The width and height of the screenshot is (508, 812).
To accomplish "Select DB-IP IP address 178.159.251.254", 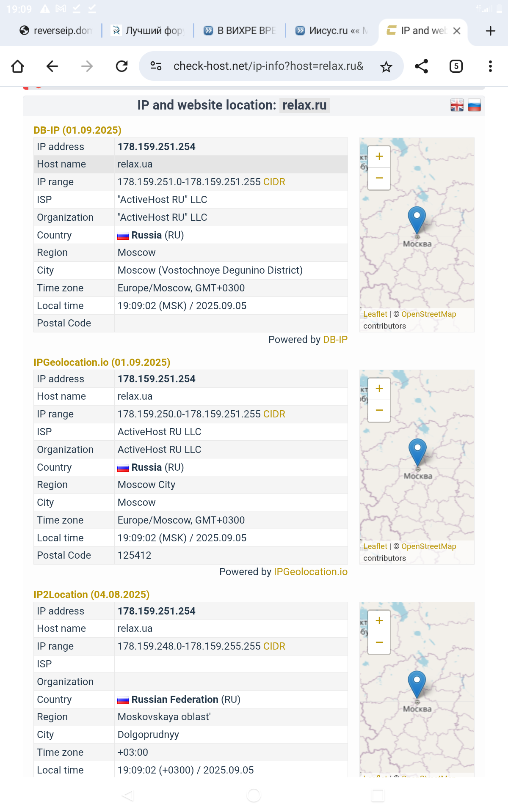I will [x=157, y=147].
